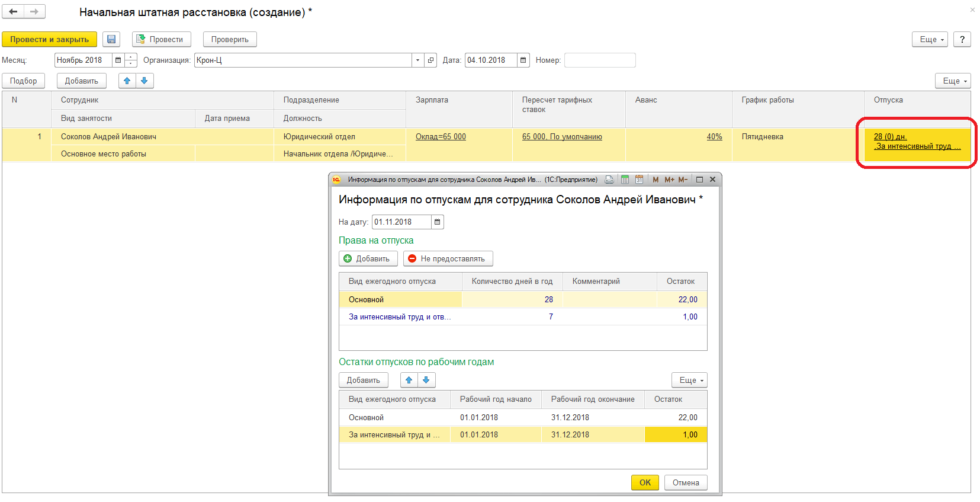The height and width of the screenshot is (502, 980).
Task: Expand the 'Еще' menu in vacation balances
Action: coord(689,380)
